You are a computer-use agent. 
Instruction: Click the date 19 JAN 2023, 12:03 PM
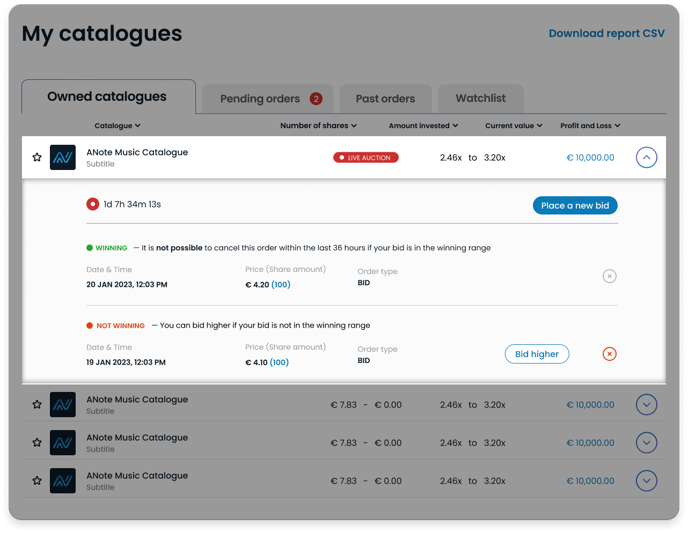(x=126, y=362)
